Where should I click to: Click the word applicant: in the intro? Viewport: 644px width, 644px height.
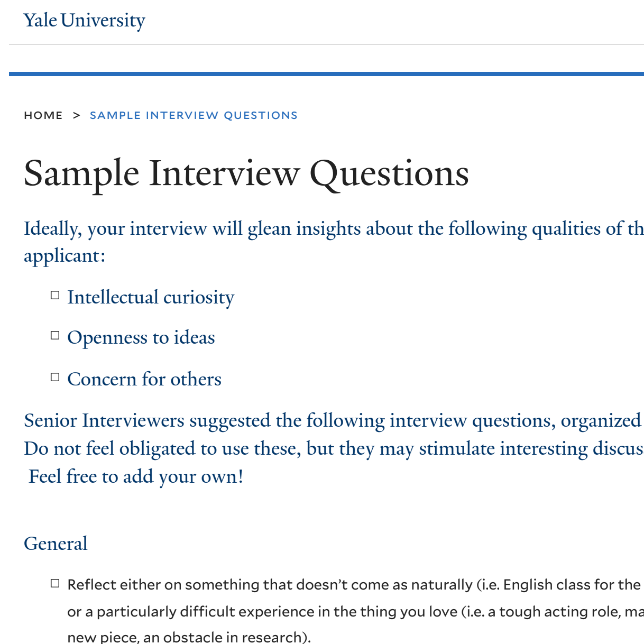coord(65,256)
